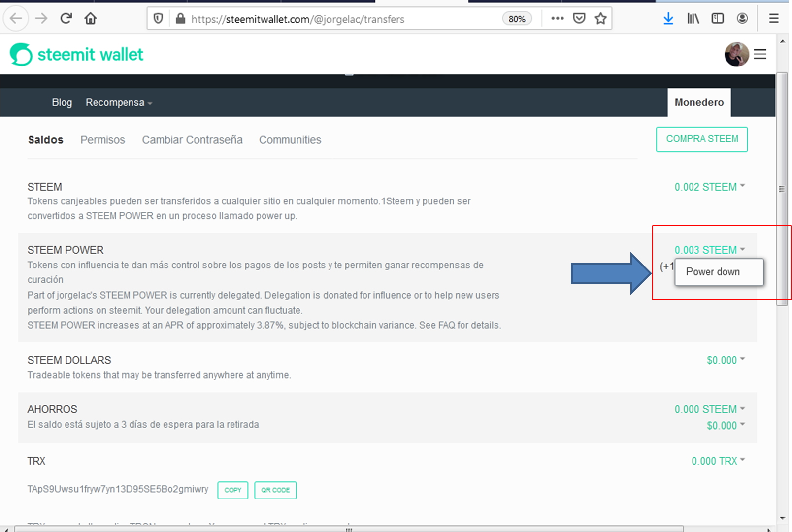This screenshot has height=532, width=792.
Task: Switch to the Permisos tab
Action: click(x=102, y=140)
